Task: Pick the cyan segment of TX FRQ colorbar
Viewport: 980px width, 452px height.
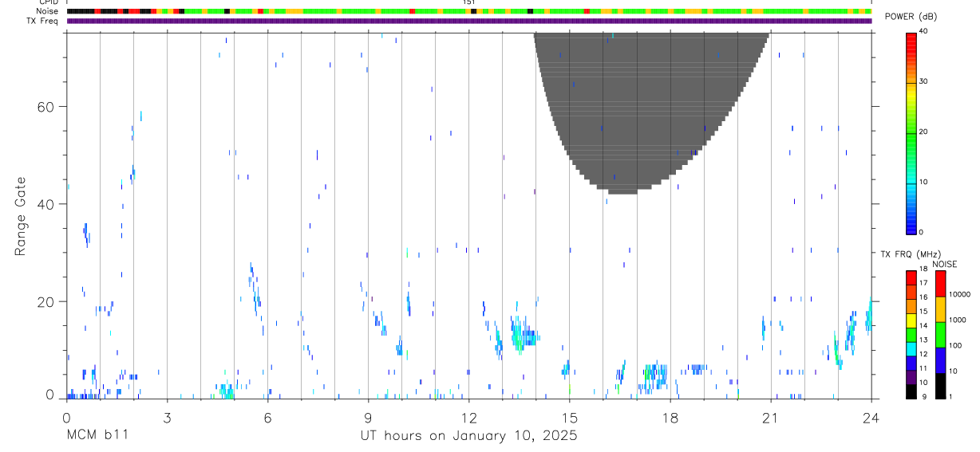Action: pyautogui.click(x=911, y=348)
